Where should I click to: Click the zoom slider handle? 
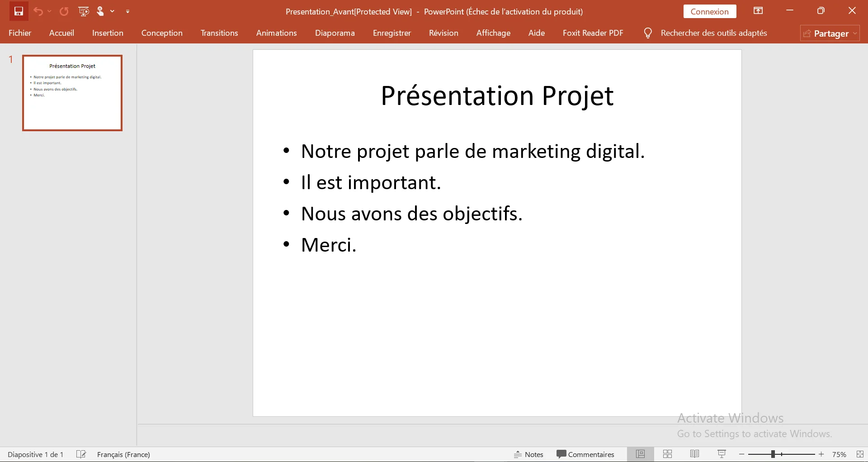click(773, 454)
